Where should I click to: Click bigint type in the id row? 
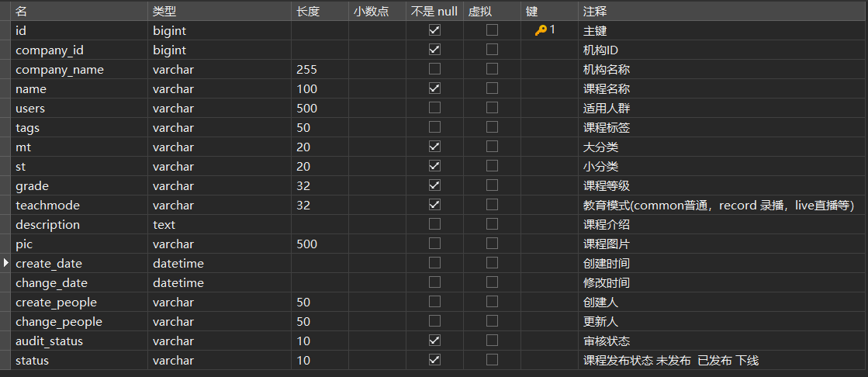coord(169,31)
